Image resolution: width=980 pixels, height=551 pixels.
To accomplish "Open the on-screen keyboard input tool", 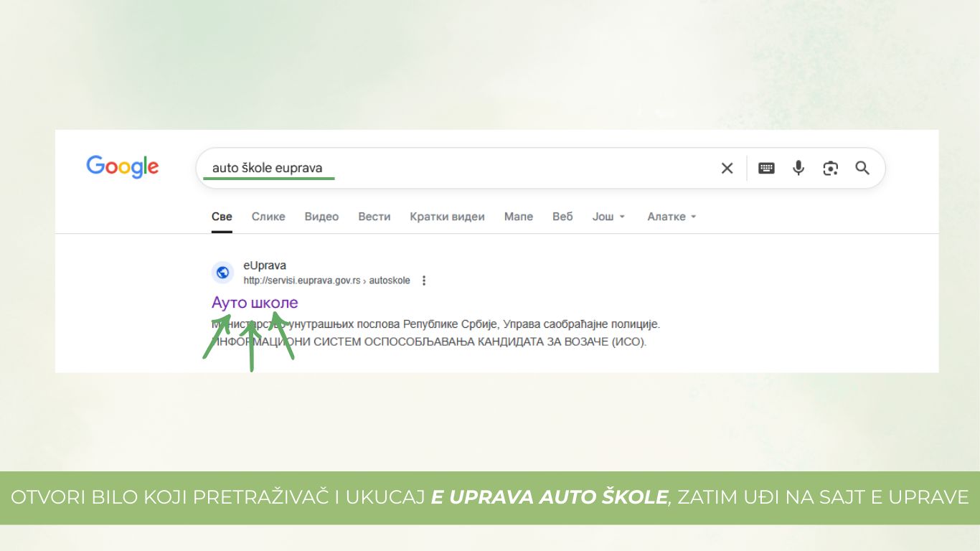I will (766, 168).
